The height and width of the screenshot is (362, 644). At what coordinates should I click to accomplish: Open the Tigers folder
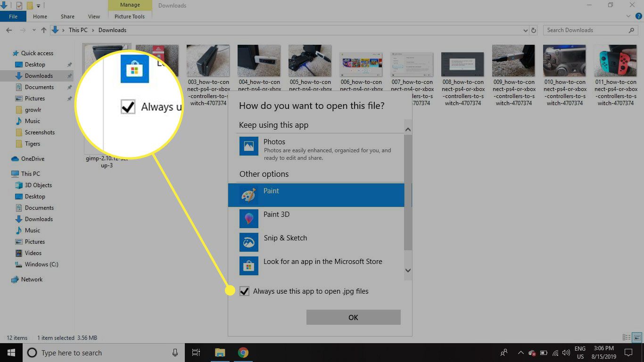tap(33, 144)
